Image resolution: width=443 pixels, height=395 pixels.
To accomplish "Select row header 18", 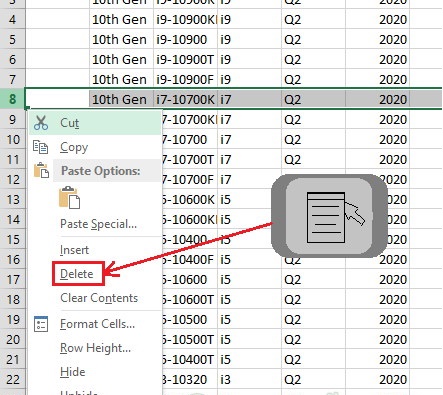I will (x=12, y=299).
